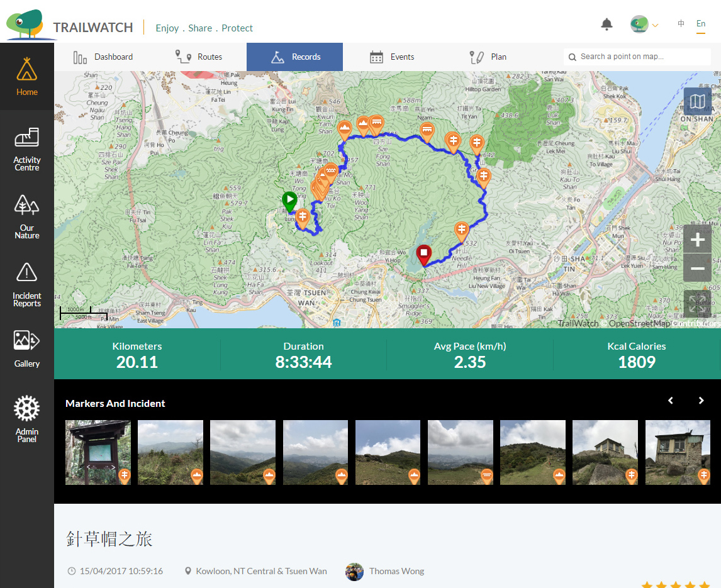Open the Dashboard tab
Screen dimensions: 721x588
point(103,57)
